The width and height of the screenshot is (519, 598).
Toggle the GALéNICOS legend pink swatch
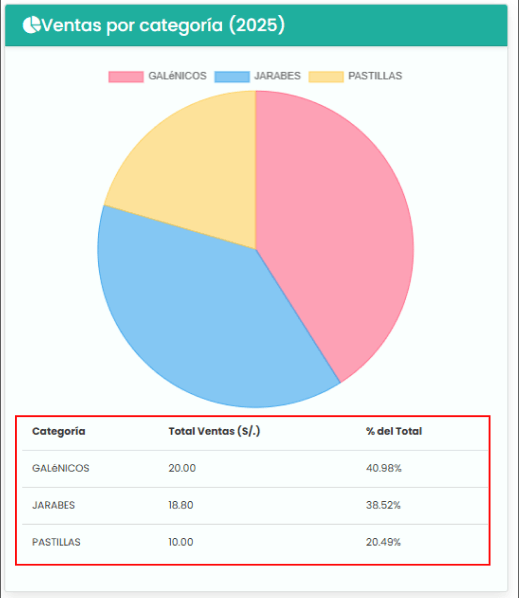click(126, 76)
